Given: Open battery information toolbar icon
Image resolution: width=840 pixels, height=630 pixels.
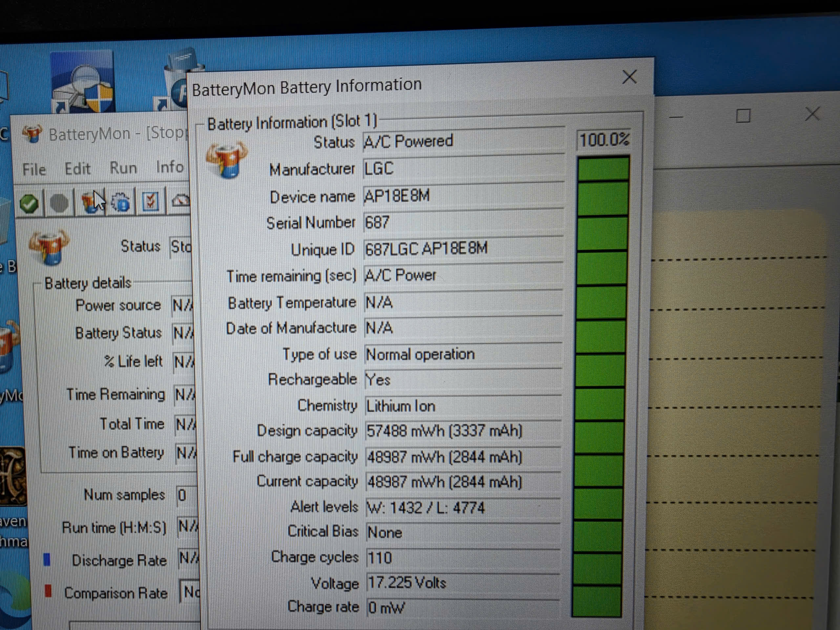Looking at the screenshot, I should coord(90,202).
